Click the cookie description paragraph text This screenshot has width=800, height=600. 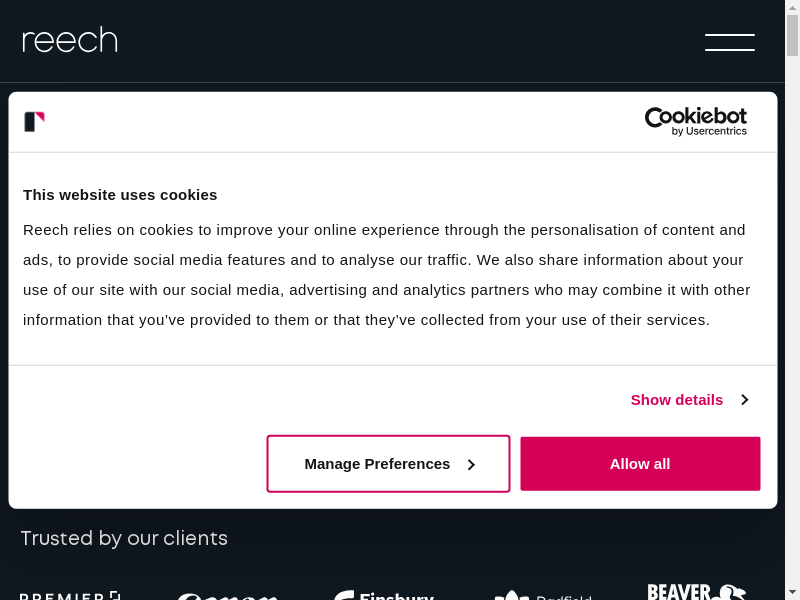coord(386,275)
